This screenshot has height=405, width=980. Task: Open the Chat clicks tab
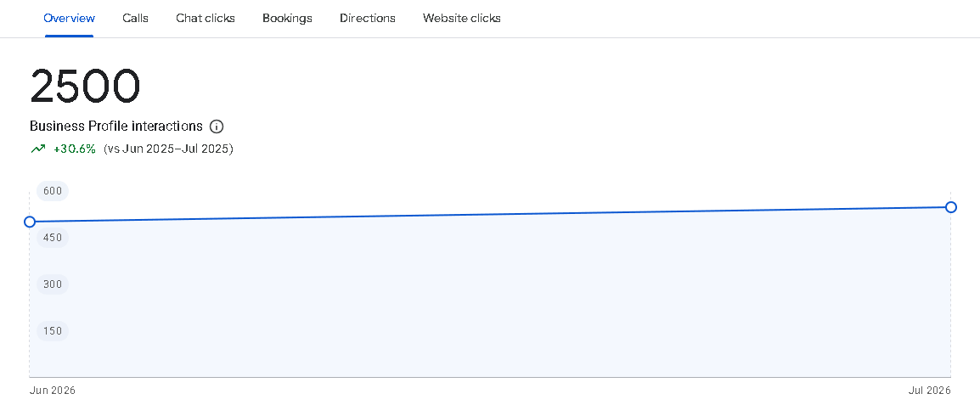(x=205, y=18)
